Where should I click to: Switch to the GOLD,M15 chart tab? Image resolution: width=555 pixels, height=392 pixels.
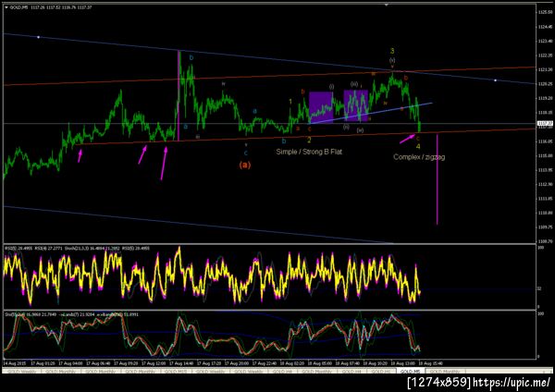(177, 372)
